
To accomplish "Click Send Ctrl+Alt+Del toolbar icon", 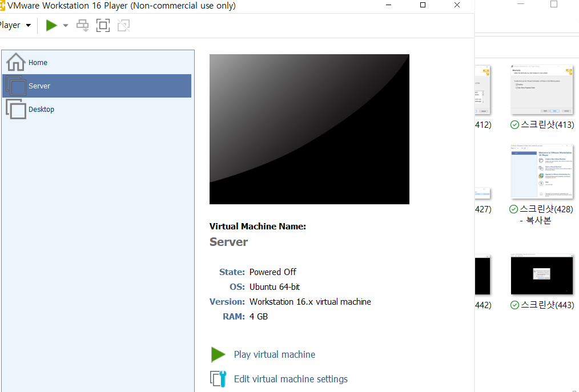I will point(82,26).
